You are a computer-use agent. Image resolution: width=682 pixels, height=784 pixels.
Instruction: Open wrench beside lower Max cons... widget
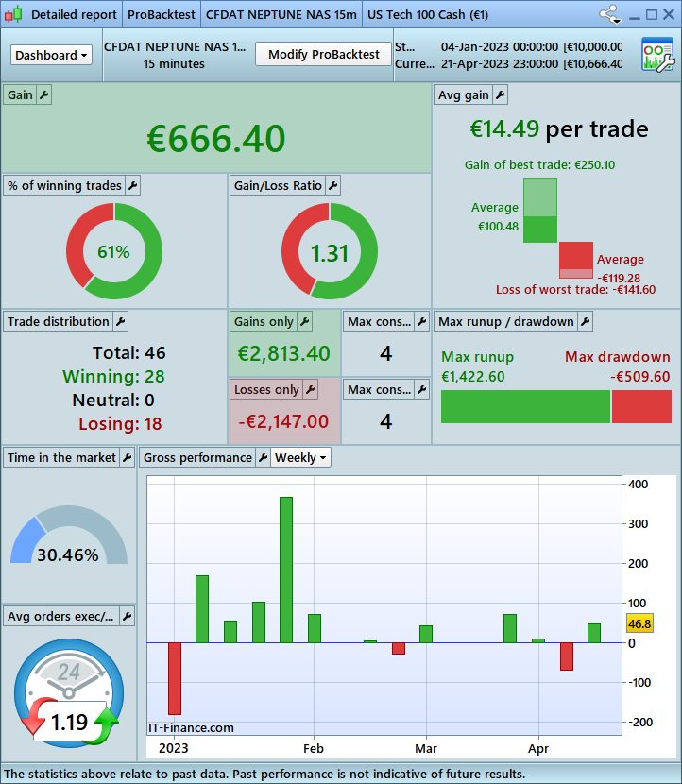(422, 389)
